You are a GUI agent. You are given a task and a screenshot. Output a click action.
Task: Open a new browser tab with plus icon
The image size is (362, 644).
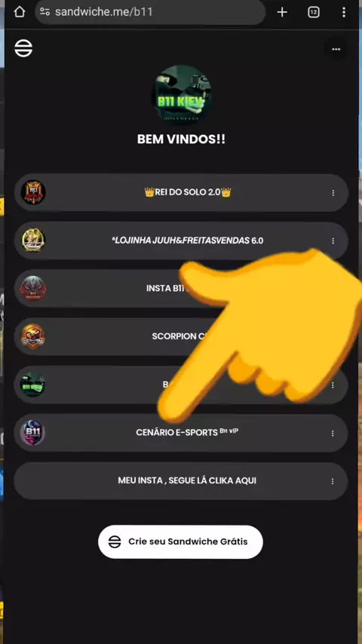click(282, 12)
